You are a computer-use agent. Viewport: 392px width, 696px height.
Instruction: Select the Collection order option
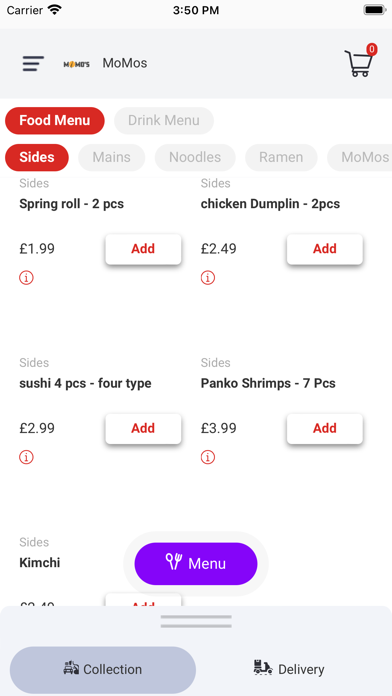click(103, 669)
